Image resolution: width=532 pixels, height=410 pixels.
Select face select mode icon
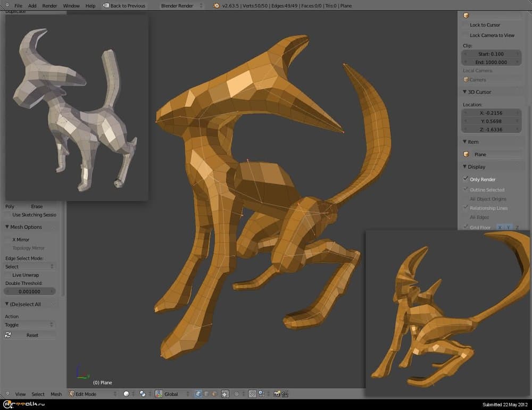[214, 394]
